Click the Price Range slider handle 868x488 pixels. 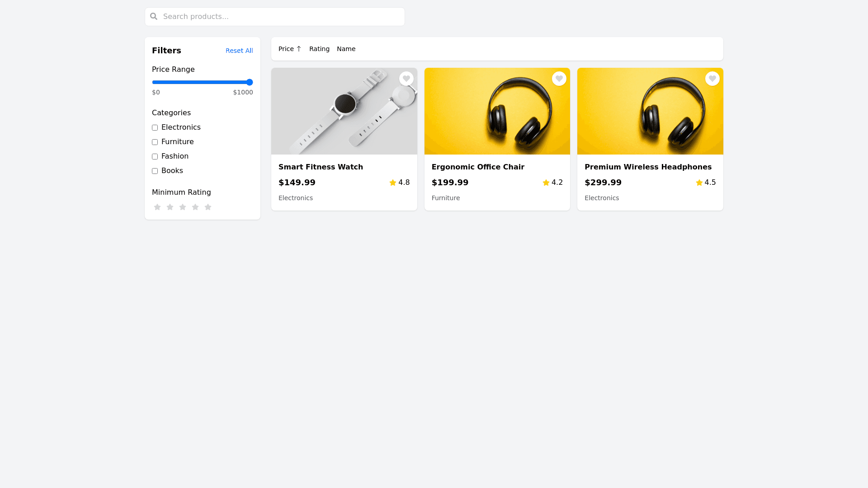[x=250, y=82]
